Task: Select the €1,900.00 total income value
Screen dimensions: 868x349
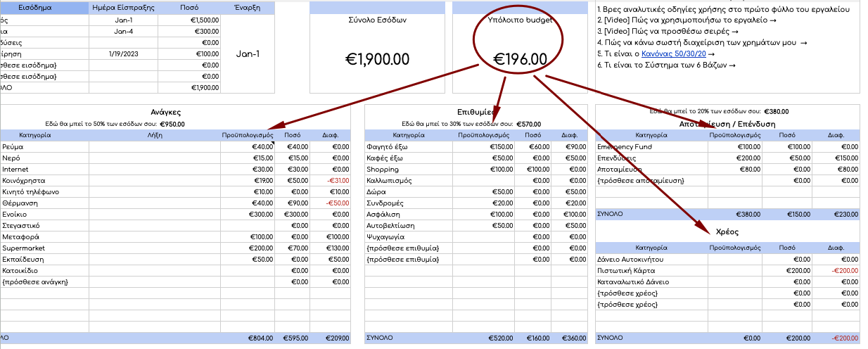Action: pyautogui.click(x=377, y=60)
